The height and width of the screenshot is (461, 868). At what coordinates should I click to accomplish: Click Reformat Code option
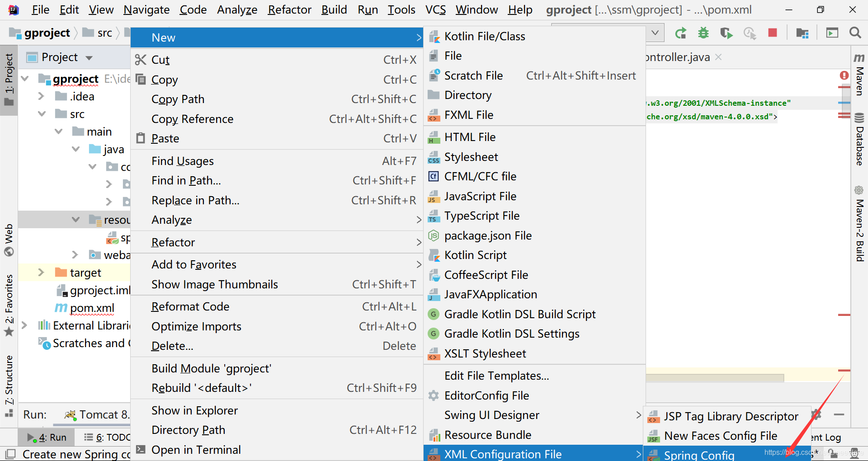[x=277, y=306]
